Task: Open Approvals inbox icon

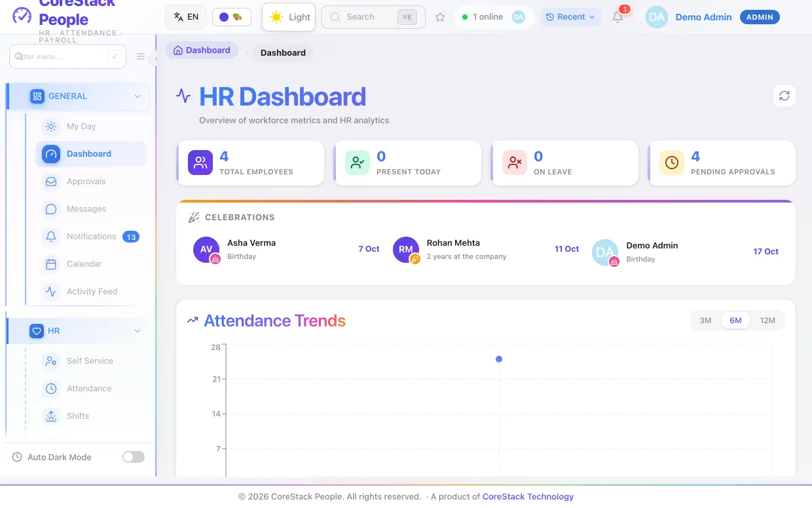Action: point(51,182)
